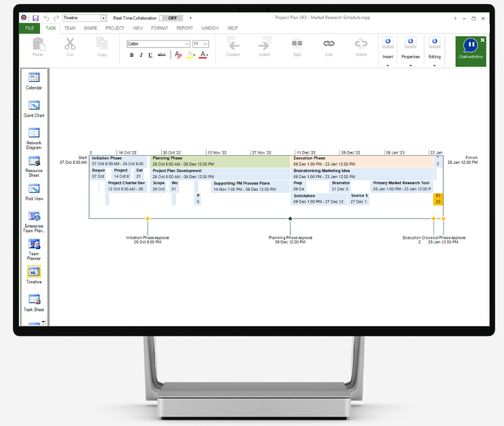This screenshot has height=426, width=504.
Task: Redo the last action
Action: point(56,18)
